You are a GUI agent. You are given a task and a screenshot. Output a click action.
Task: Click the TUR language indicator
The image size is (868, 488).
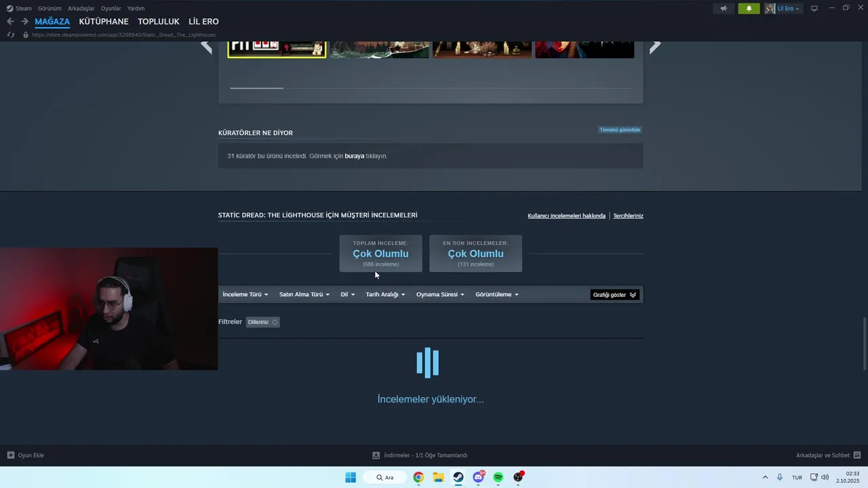click(797, 477)
